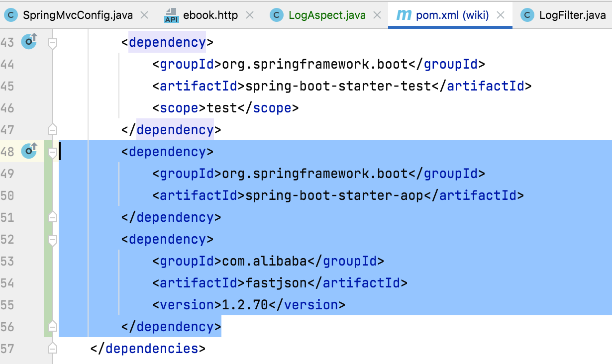This screenshot has height=364, width=612.
Task: Click the LogFilter.java class file icon
Action: (527, 15)
